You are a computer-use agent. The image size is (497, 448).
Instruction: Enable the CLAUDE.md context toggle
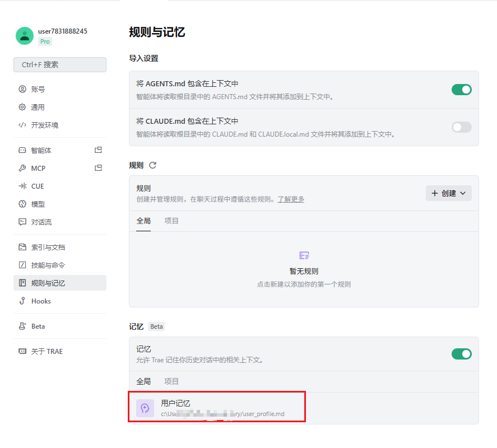[462, 127]
